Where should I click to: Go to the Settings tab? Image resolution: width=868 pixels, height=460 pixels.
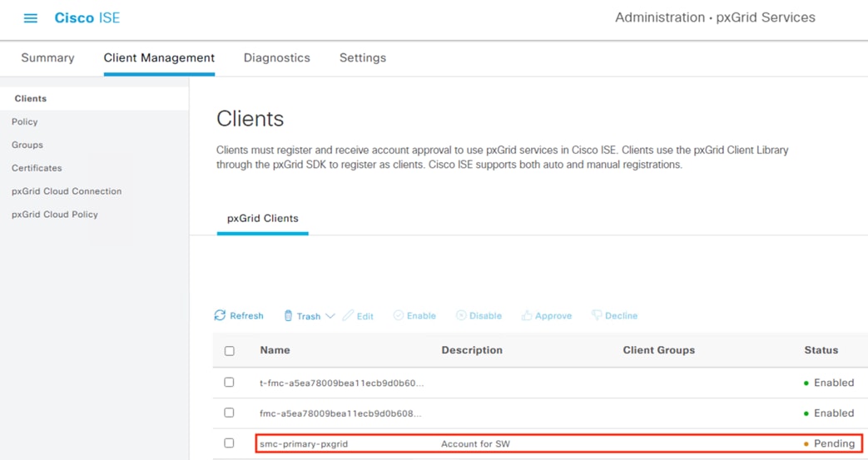[x=363, y=57]
